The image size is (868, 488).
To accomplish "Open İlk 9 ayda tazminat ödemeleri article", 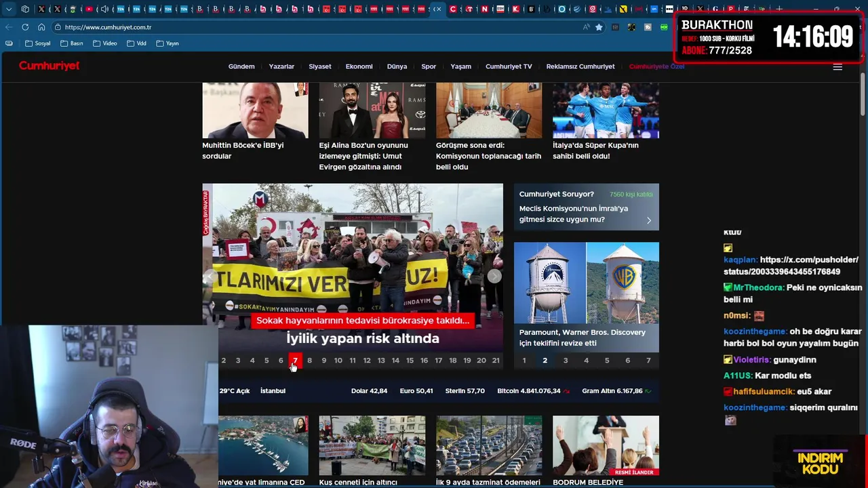I will click(x=488, y=483).
